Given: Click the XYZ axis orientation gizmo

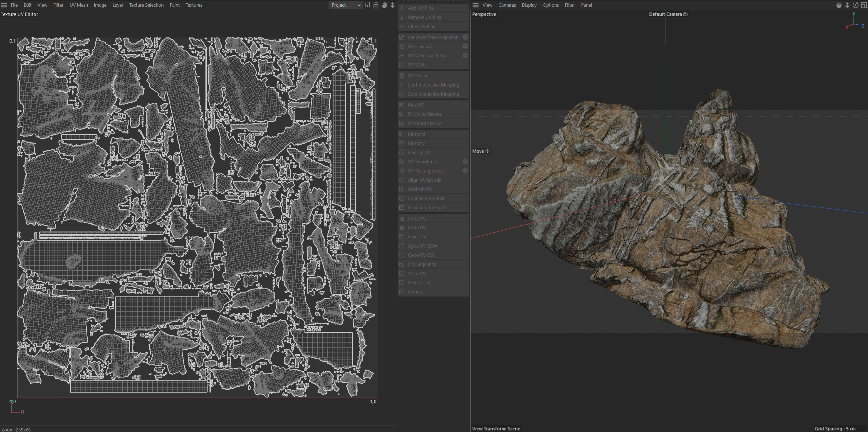Looking at the screenshot, I should [x=854, y=22].
